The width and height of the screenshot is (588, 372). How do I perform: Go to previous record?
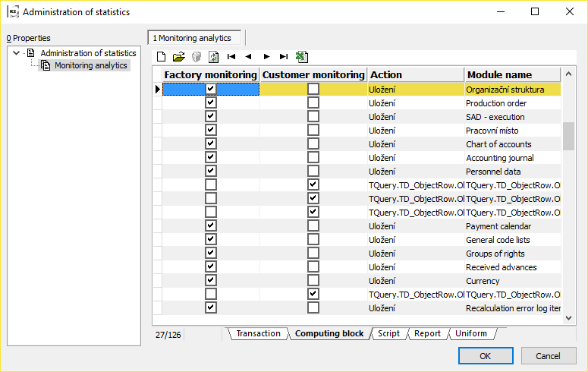248,56
